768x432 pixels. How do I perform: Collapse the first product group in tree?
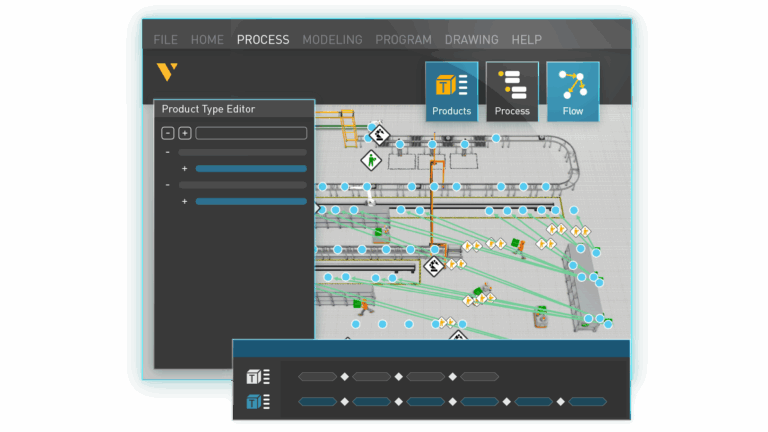pos(167,152)
